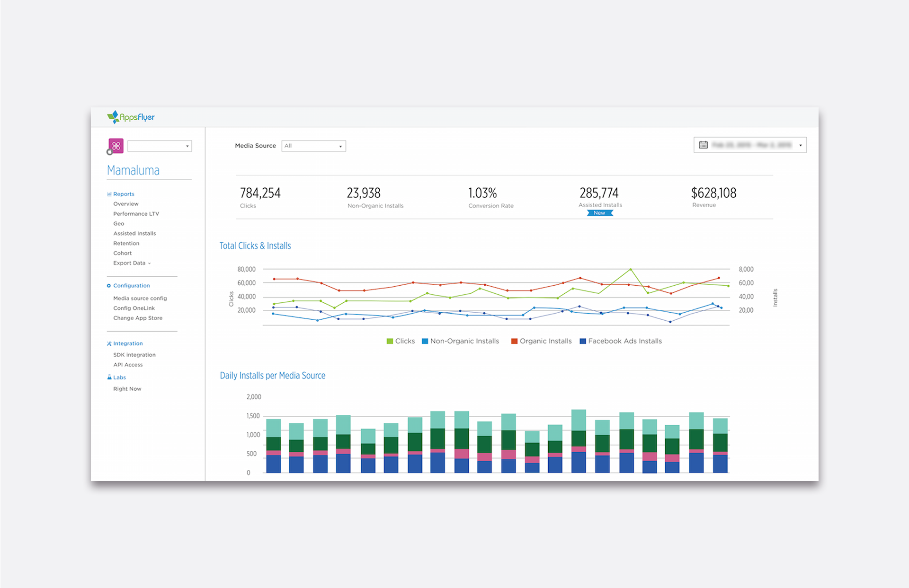
Task: Open the SDK integration page
Action: point(134,355)
